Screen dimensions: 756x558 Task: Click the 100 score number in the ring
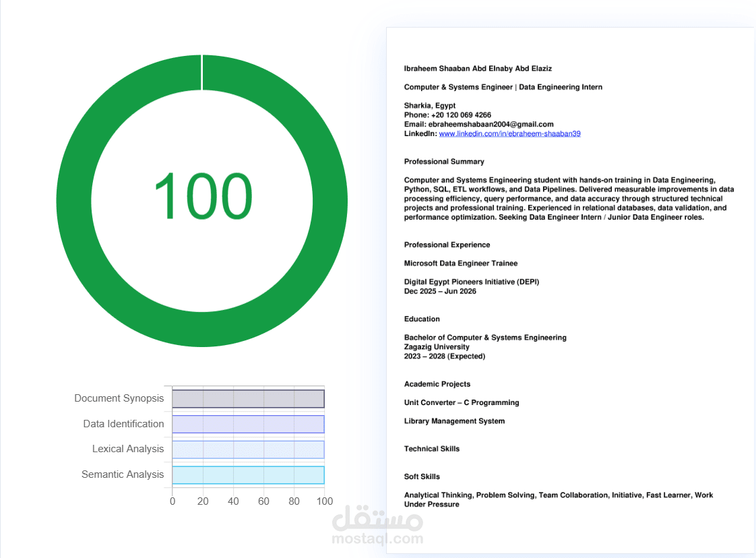coord(203,196)
